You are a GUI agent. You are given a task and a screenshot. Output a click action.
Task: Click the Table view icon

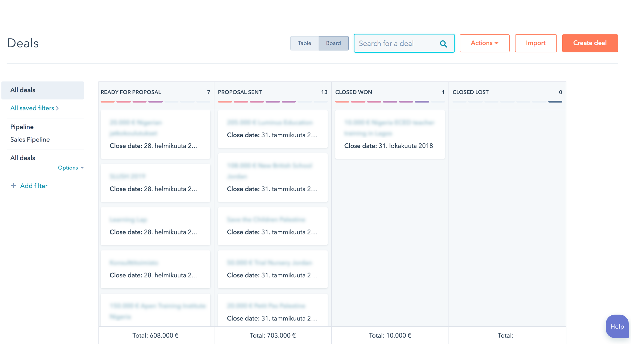[304, 43]
